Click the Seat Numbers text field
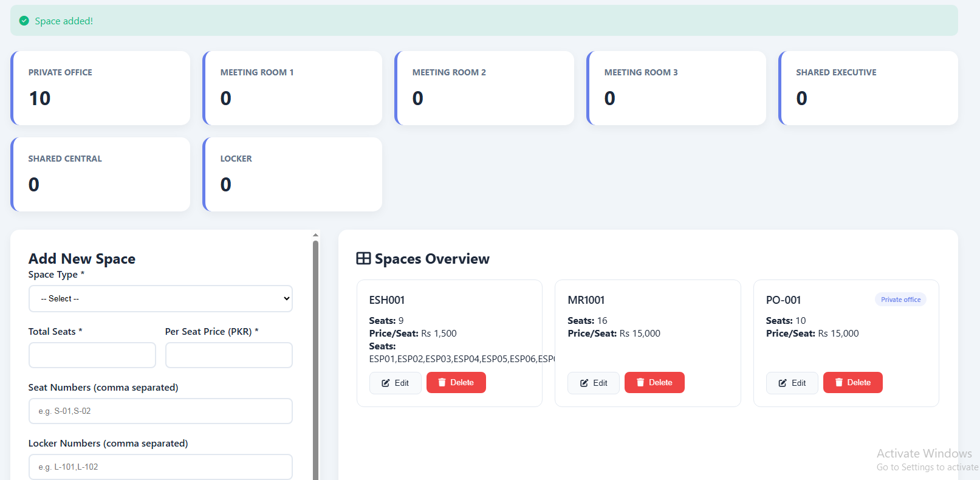980x480 pixels. 160,411
